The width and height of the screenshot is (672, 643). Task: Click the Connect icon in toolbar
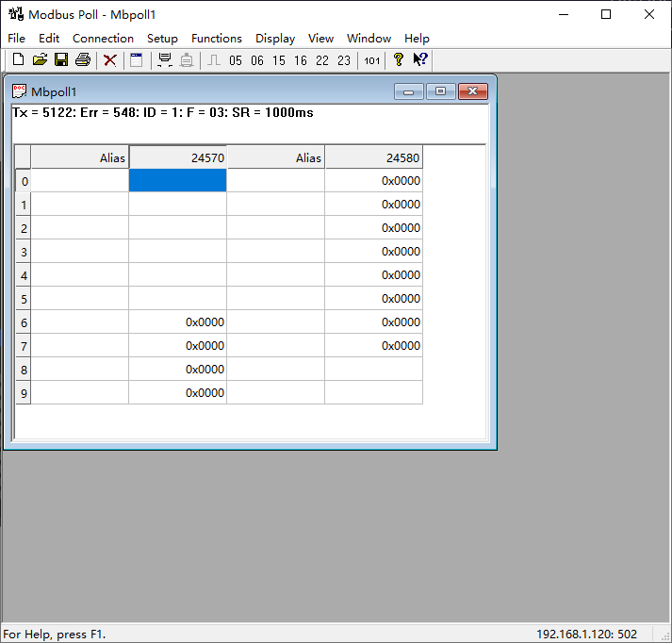coord(165,60)
